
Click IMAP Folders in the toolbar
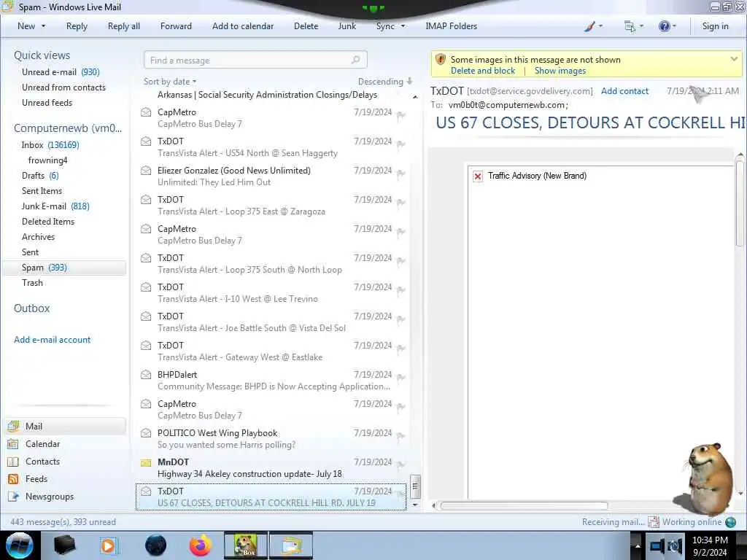pos(451,26)
